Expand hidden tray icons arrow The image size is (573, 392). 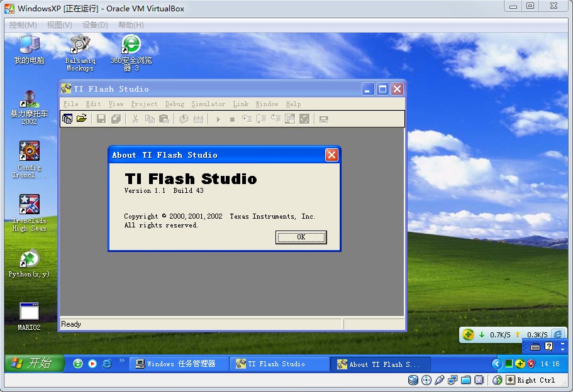[497, 364]
